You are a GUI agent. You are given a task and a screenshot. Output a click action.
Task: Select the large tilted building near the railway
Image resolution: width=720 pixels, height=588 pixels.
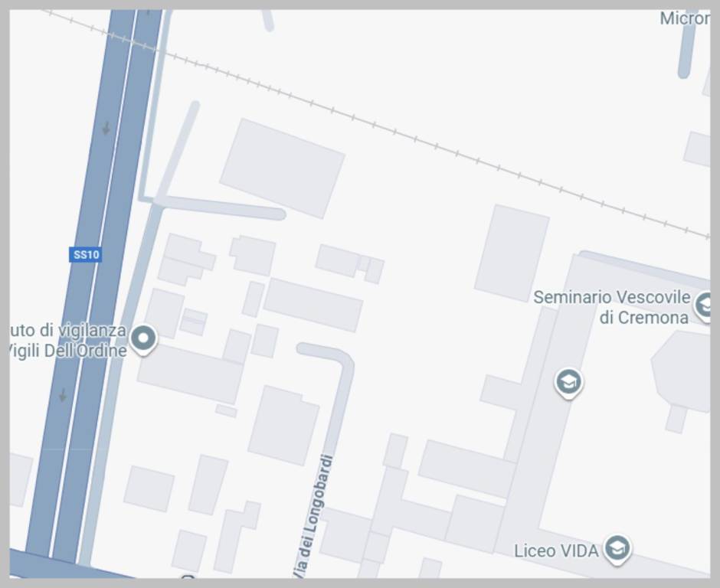[283, 168]
